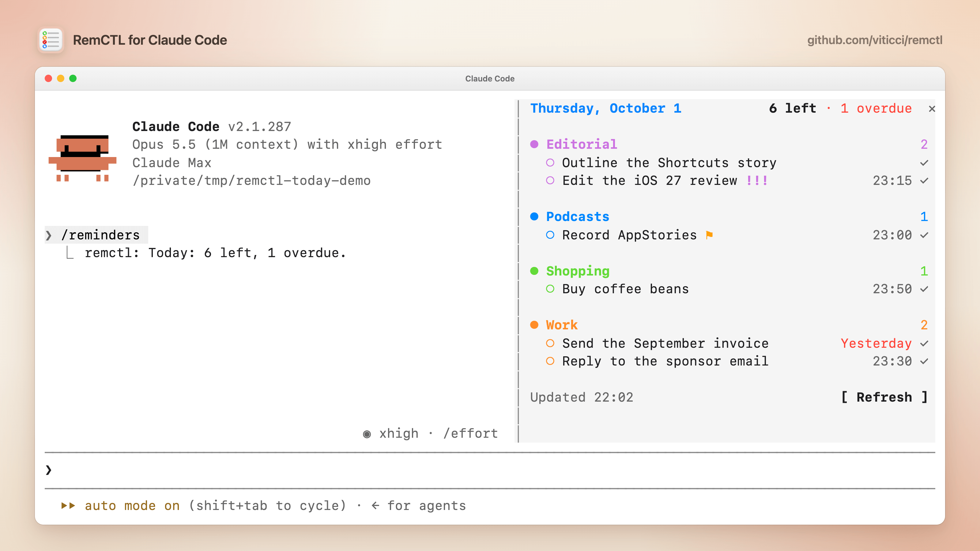This screenshot has width=980, height=551.
Task: Complete Outline the Shortcuts story via checkmark
Action: click(924, 163)
